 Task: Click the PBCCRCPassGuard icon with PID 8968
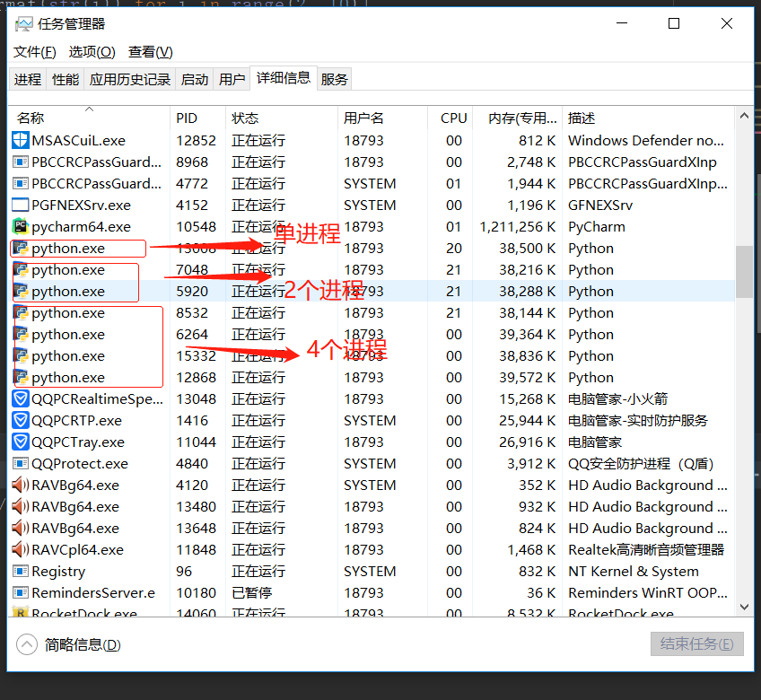[21, 162]
